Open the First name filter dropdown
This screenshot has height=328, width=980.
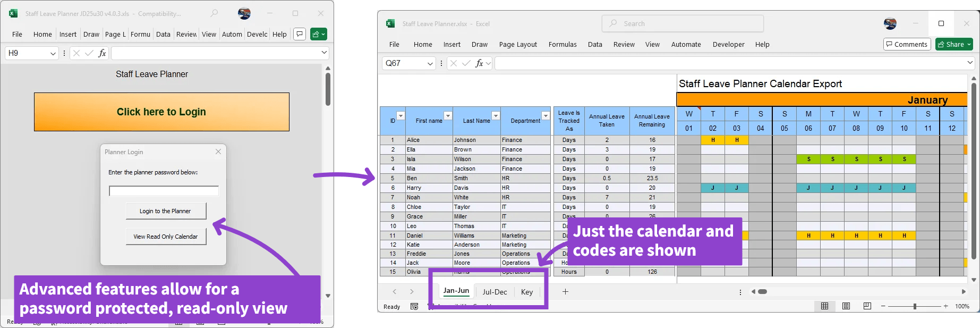tap(448, 115)
